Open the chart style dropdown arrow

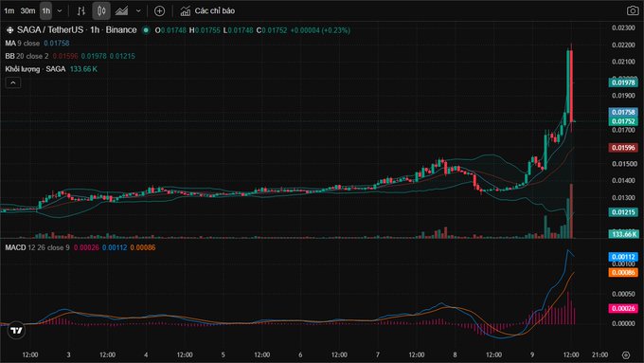point(138,11)
